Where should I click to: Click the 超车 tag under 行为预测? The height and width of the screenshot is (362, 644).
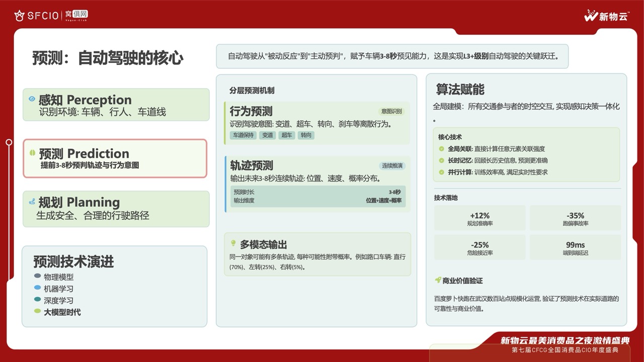coord(287,135)
